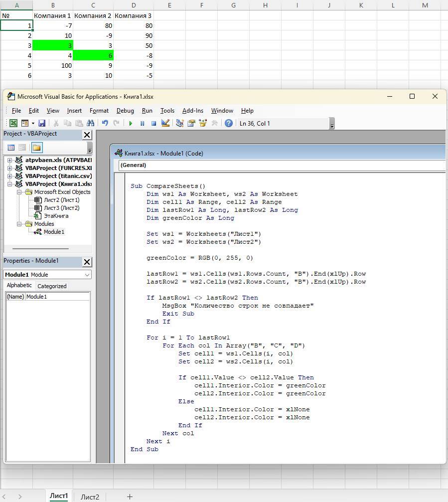The width and height of the screenshot is (448, 502).
Task: Click the Reset stop icon
Action: pyautogui.click(x=153, y=123)
